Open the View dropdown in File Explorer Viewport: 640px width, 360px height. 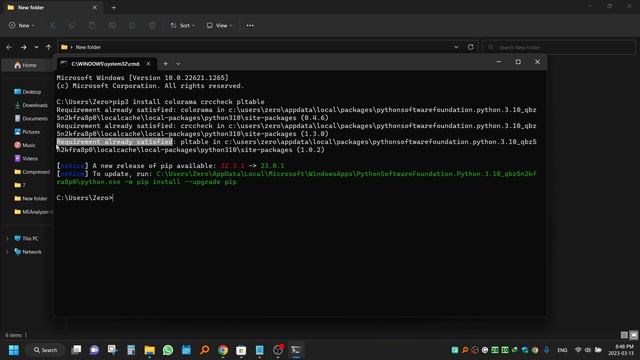[219, 25]
